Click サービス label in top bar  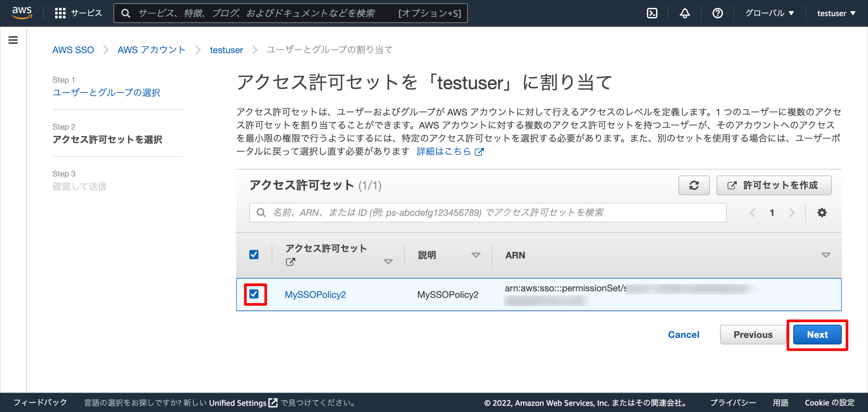86,13
